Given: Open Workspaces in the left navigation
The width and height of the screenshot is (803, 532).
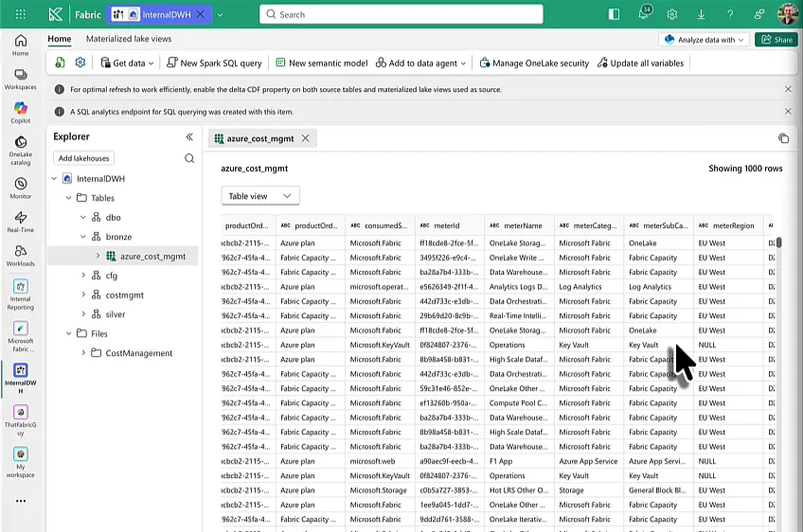Looking at the screenshot, I should pos(21,80).
